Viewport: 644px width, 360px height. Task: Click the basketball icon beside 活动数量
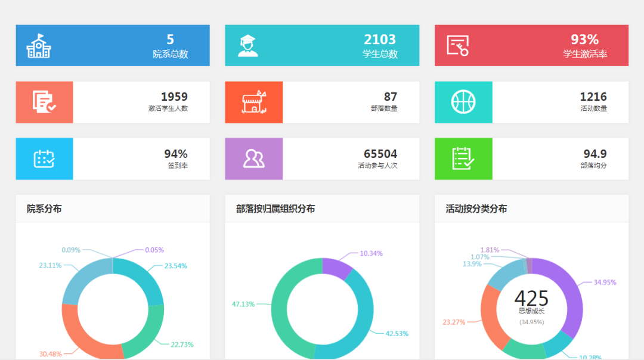pos(463,103)
